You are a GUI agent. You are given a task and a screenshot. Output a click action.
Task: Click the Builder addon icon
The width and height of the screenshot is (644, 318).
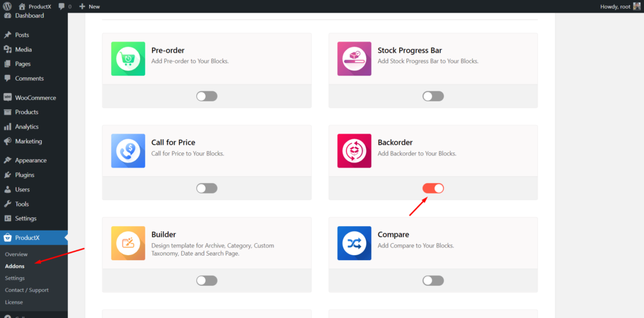[128, 243]
